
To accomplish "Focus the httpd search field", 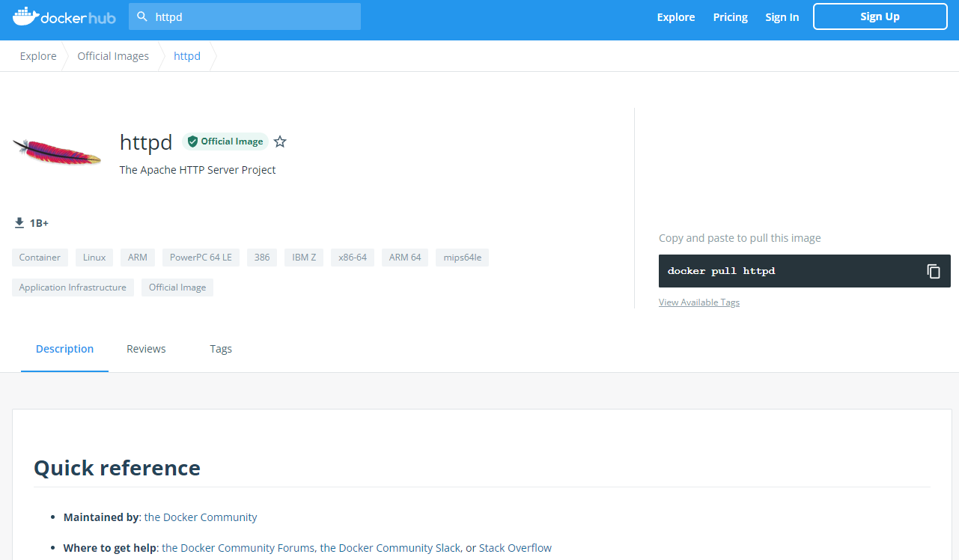I will 245,16.
